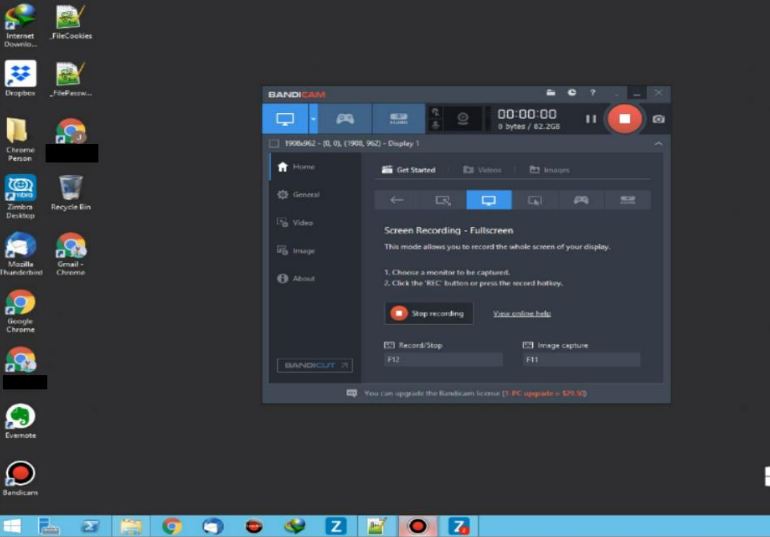The width and height of the screenshot is (770, 537).
Task: Select game recording mode in Get Started row
Action: tap(581, 200)
